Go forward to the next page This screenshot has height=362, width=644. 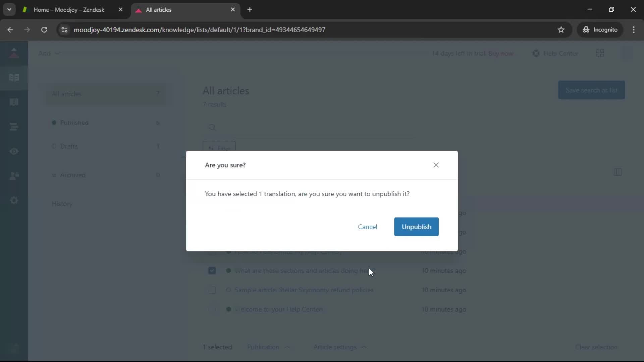pos(27,29)
